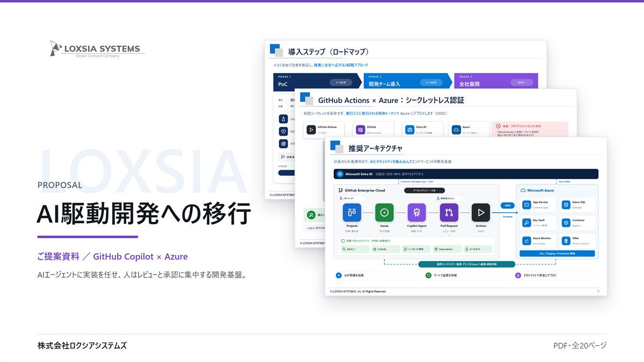This screenshot has width=644, height=362.
Task: Click the purple Copilot Agent icon
Action: click(x=416, y=212)
